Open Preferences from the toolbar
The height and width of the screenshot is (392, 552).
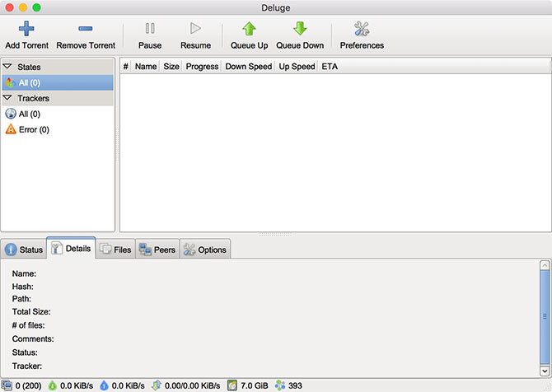362,35
